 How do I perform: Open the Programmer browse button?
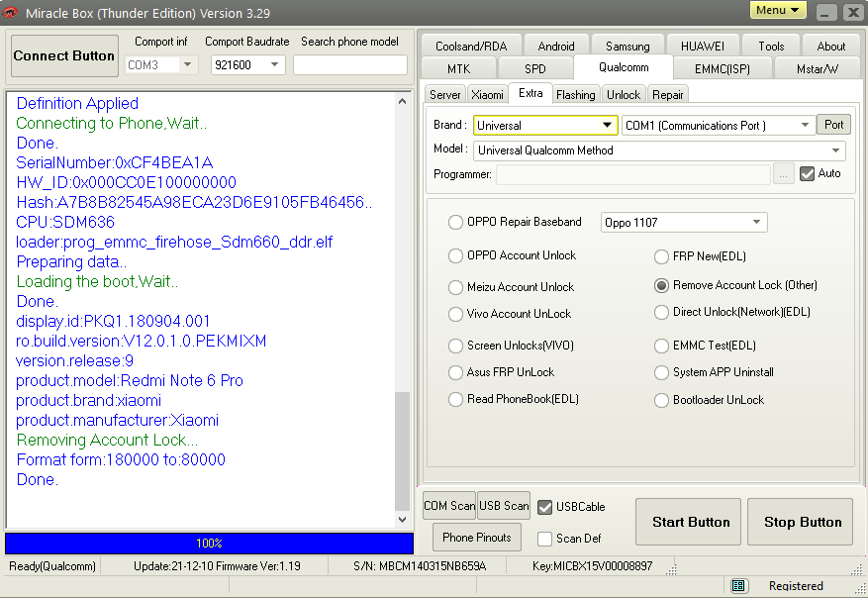point(783,174)
